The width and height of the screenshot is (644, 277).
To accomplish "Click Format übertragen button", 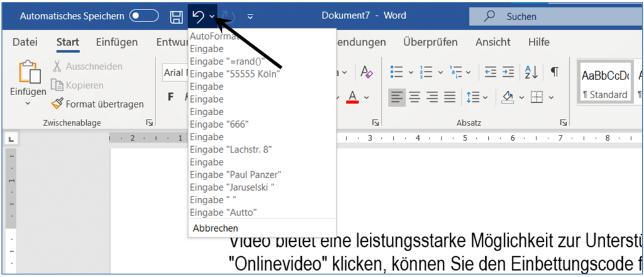I will tap(97, 104).
